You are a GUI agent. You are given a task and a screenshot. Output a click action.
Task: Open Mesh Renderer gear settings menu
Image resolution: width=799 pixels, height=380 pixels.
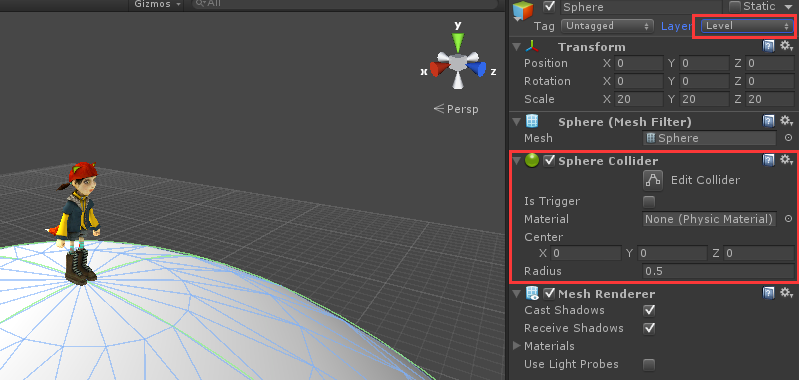pyautogui.click(x=786, y=293)
